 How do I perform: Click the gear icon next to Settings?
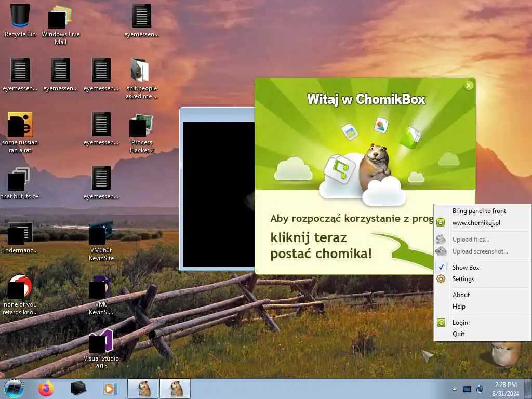click(x=441, y=279)
